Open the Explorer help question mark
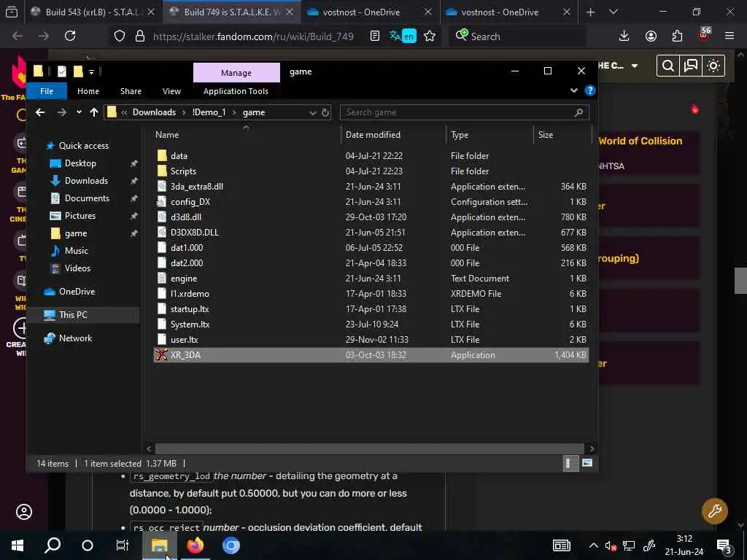The width and height of the screenshot is (747, 560). point(589,90)
